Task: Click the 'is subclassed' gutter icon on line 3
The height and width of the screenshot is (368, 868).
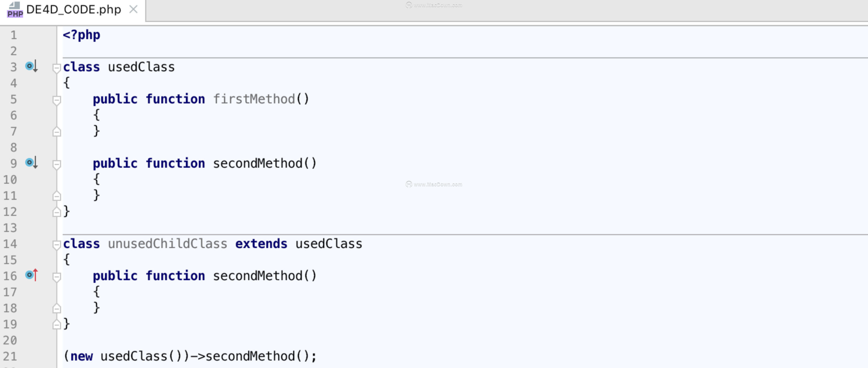Action: point(32,66)
